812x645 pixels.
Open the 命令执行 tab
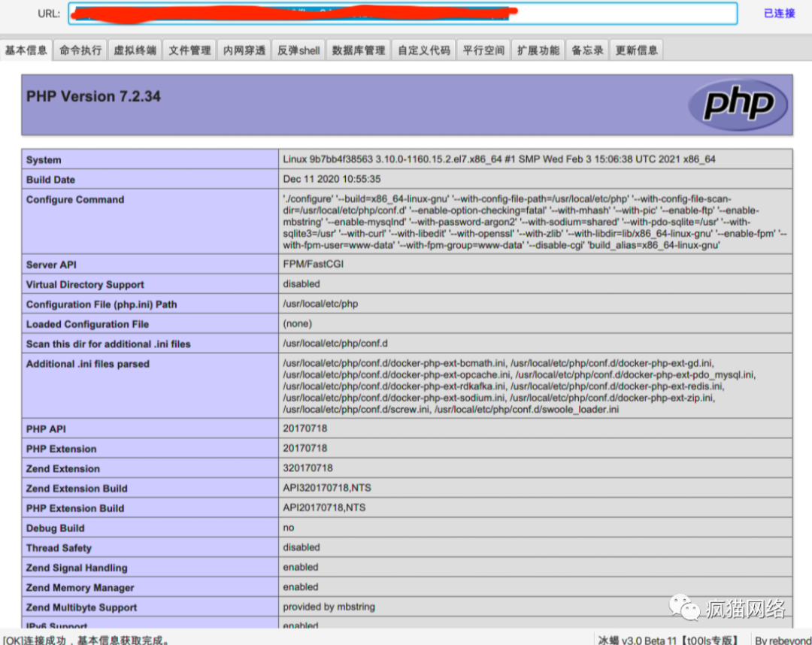coord(80,50)
